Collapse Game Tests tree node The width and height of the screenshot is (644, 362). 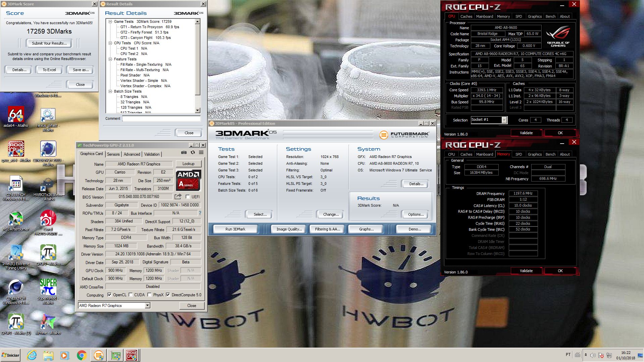[x=110, y=21]
